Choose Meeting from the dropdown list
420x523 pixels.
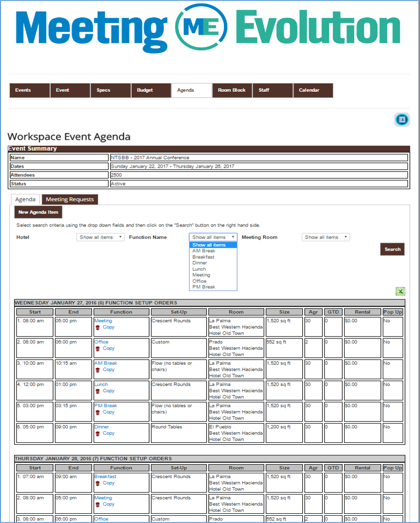pyautogui.click(x=201, y=275)
